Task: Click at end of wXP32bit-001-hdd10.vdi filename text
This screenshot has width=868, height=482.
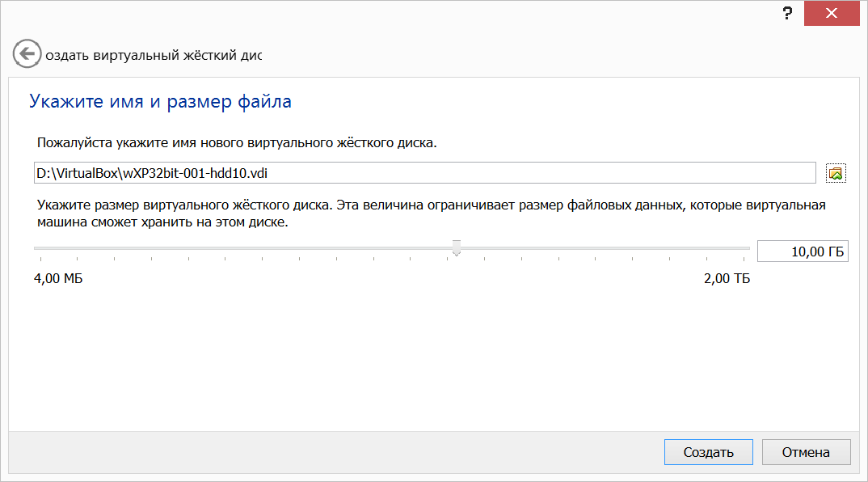Action: (268, 173)
